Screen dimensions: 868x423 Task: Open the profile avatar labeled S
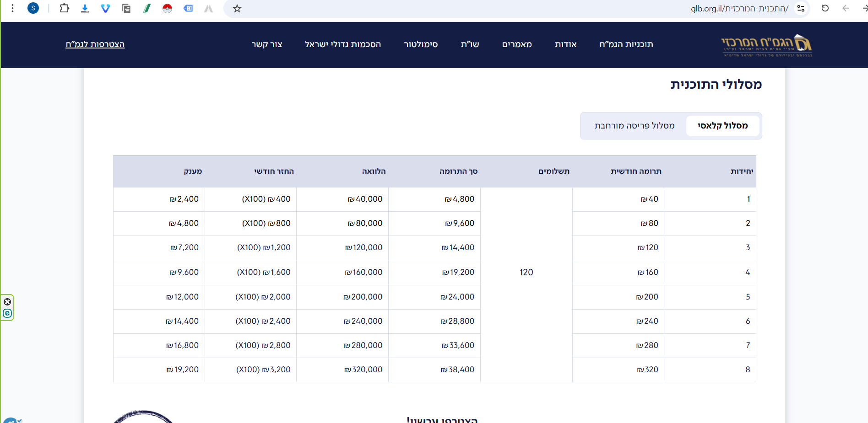(x=33, y=8)
